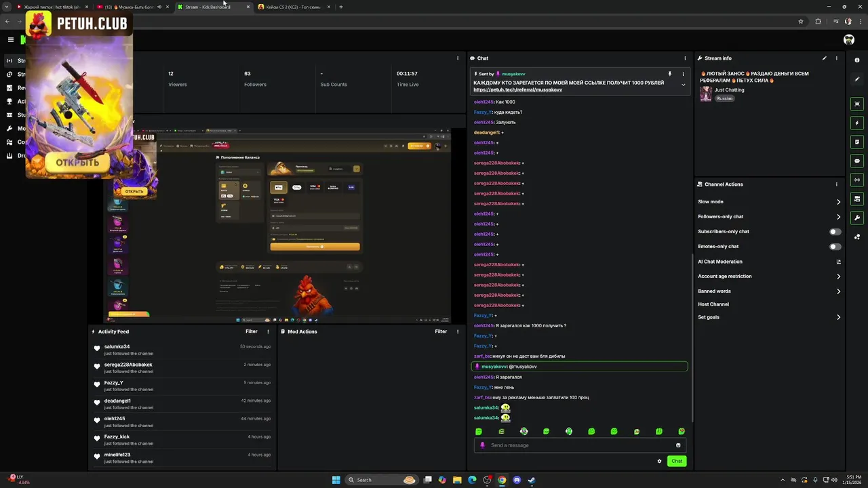Close the Stream - Kick Dashboard tab
The image size is (868, 488).
coord(248,7)
